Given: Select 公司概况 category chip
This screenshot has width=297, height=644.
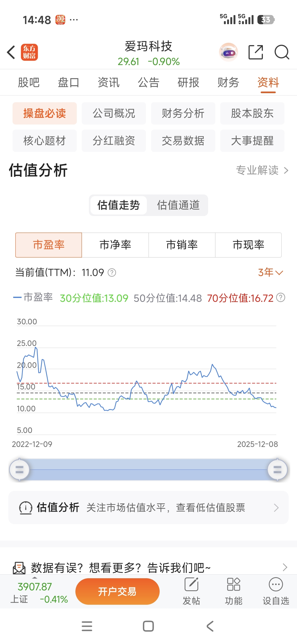Looking at the screenshot, I should click(x=114, y=113).
